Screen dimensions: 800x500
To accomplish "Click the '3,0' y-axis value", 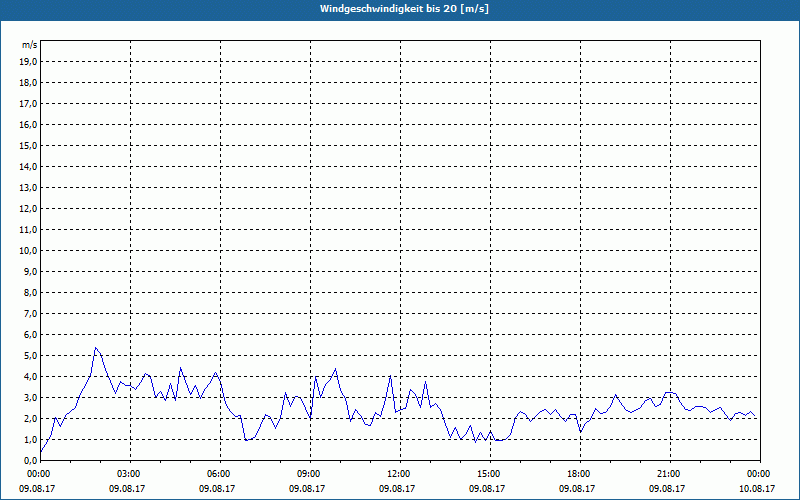I will tap(30, 397).
